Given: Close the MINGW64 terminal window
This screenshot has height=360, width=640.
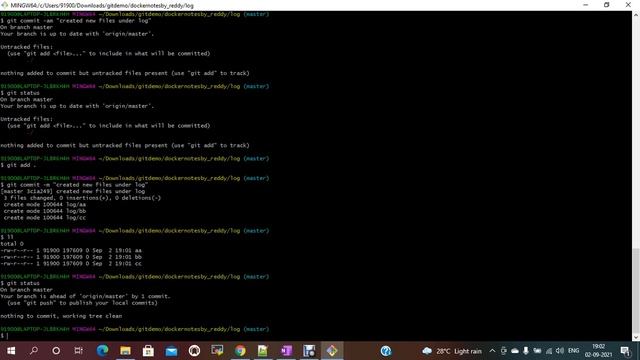Looking at the screenshot, I should 628,5.
